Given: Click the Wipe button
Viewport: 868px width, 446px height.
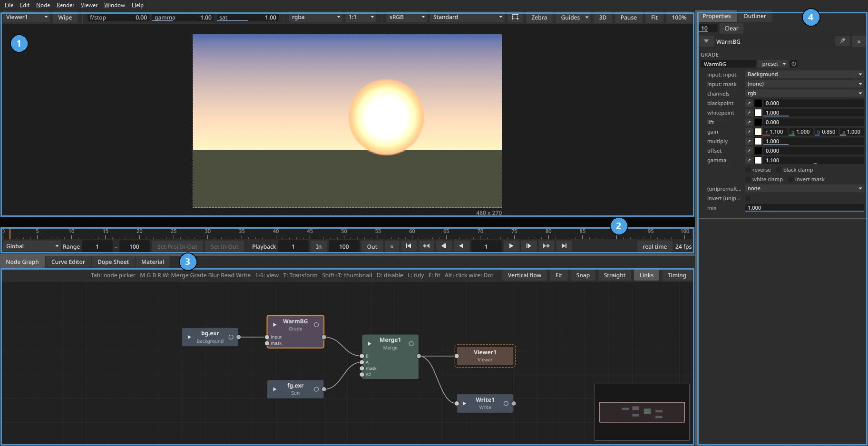Looking at the screenshot, I should click(x=65, y=18).
